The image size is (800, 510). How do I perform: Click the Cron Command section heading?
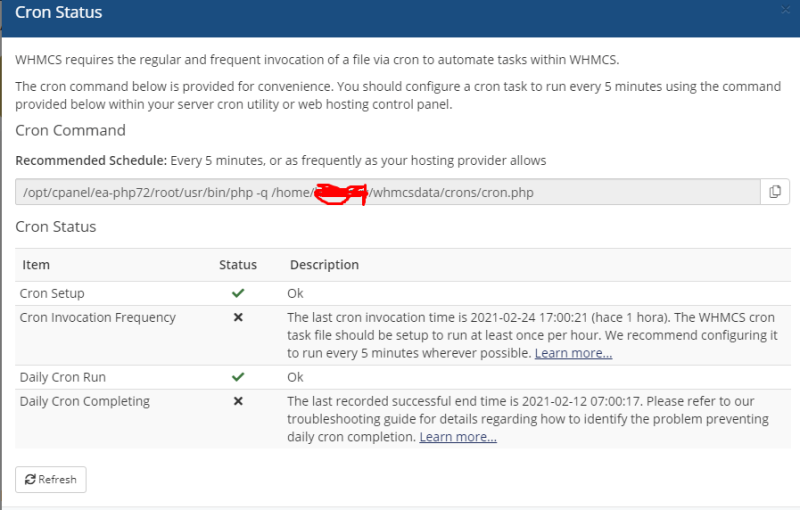(70, 131)
